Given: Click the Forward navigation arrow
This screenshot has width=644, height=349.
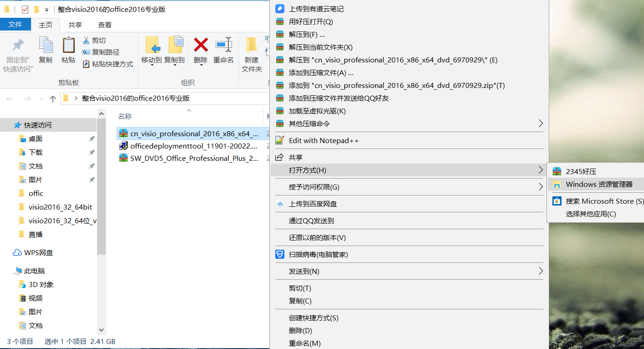Looking at the screenshot, I should tap(27, 98).
